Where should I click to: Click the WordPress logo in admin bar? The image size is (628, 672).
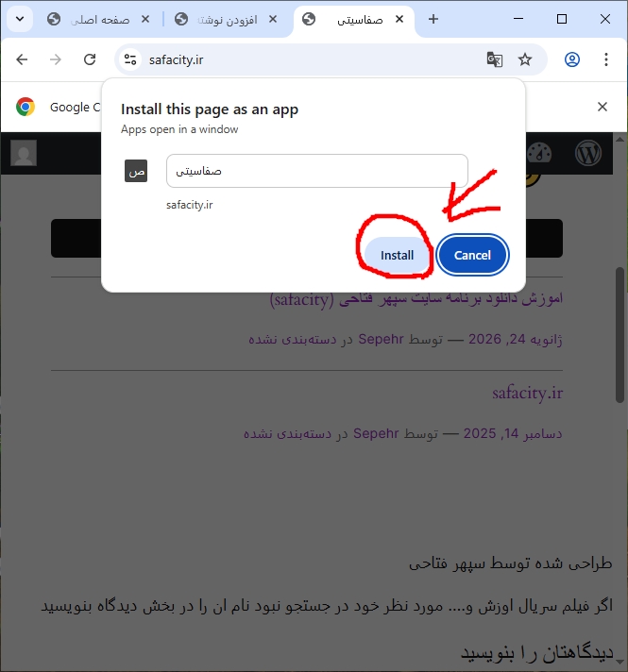pyautogui.click(x=588, y=153)
